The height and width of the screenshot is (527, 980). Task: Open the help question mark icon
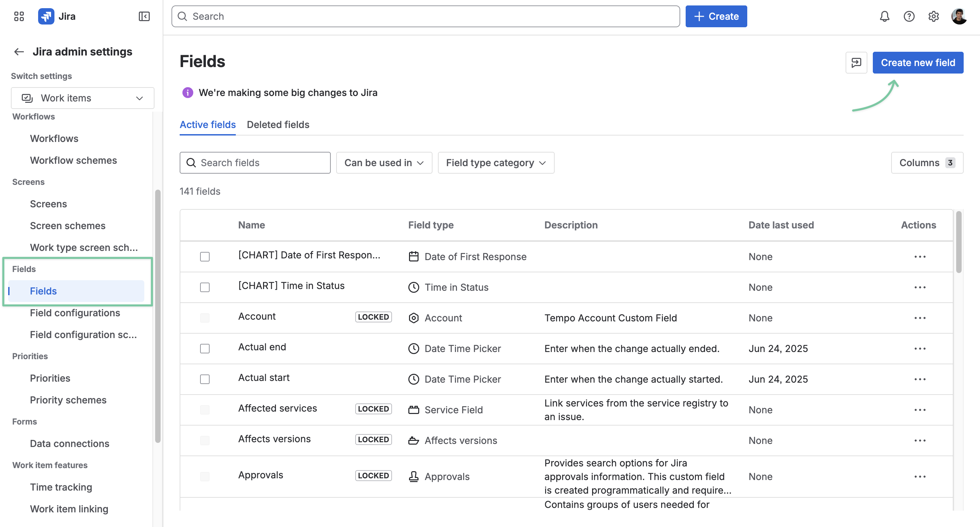pyautogui.click(x=909, y=16)
